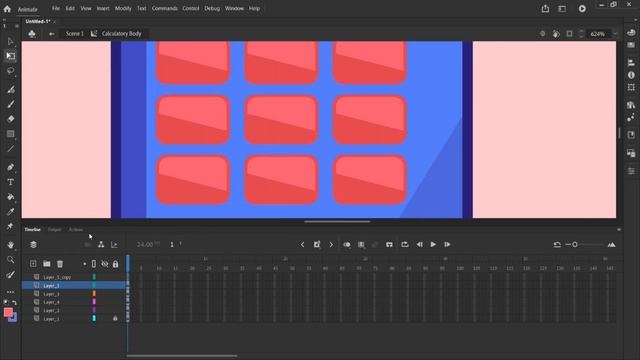640x360 pixels.
Task: Select the Pen tool
Action: click(11, 167)
